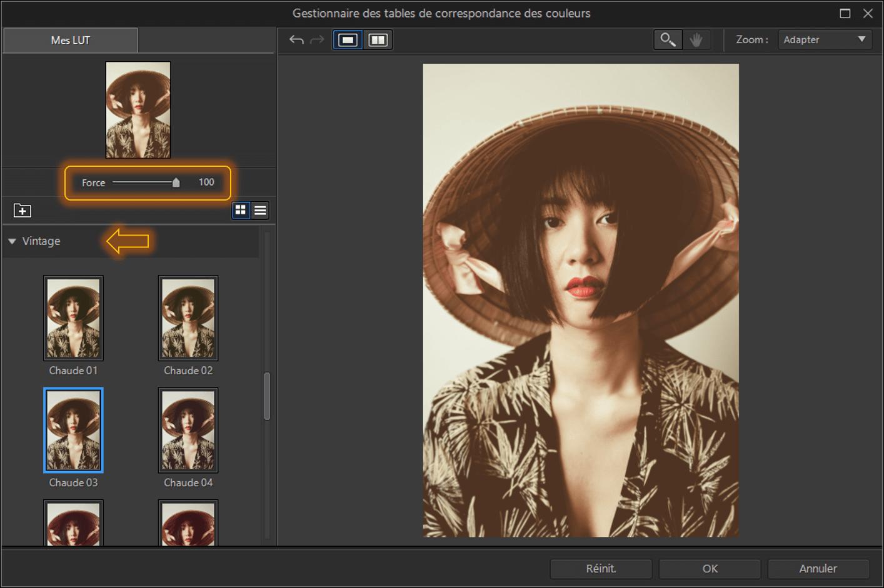The height and width of the screenshot is (588, 884).
Task: Select the Chaude 01 preset thumbnail
Action: pos(73,318)
